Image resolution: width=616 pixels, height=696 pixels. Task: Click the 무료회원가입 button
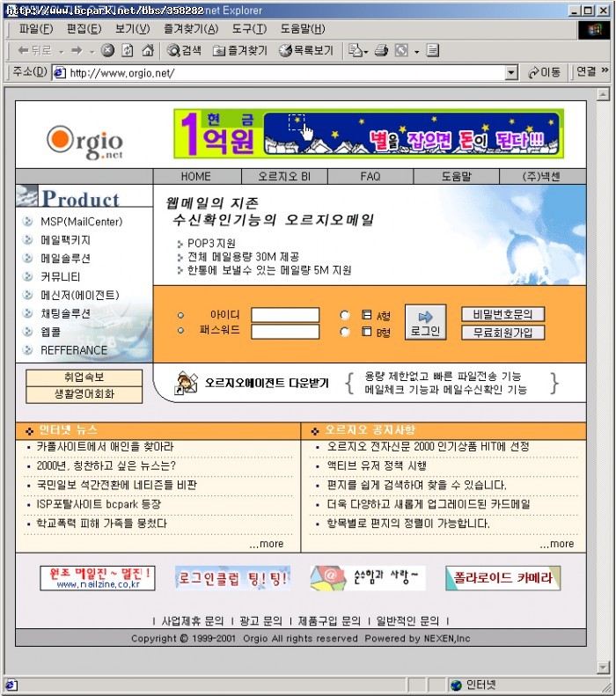pyautogui.click(x=502, y=333)
